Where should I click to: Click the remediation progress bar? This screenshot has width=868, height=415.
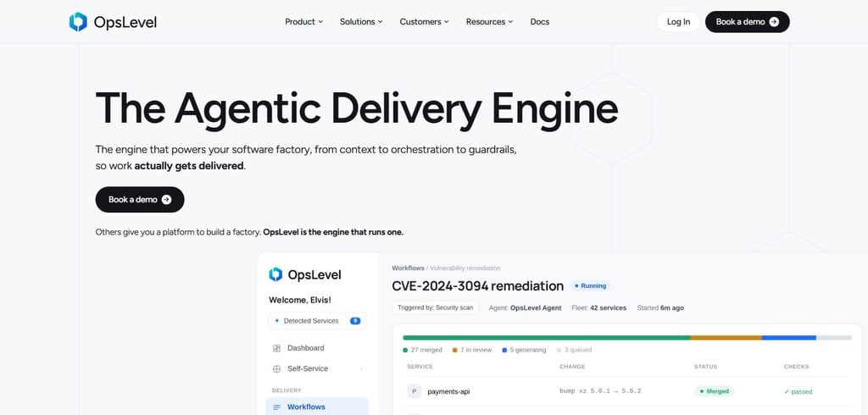pos(627,338)
